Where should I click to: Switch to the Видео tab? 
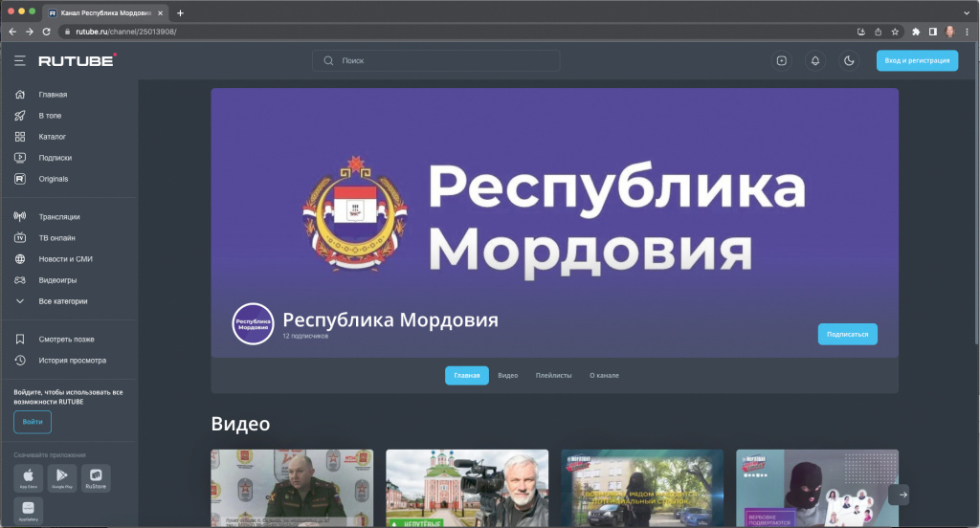coord(508,375)
